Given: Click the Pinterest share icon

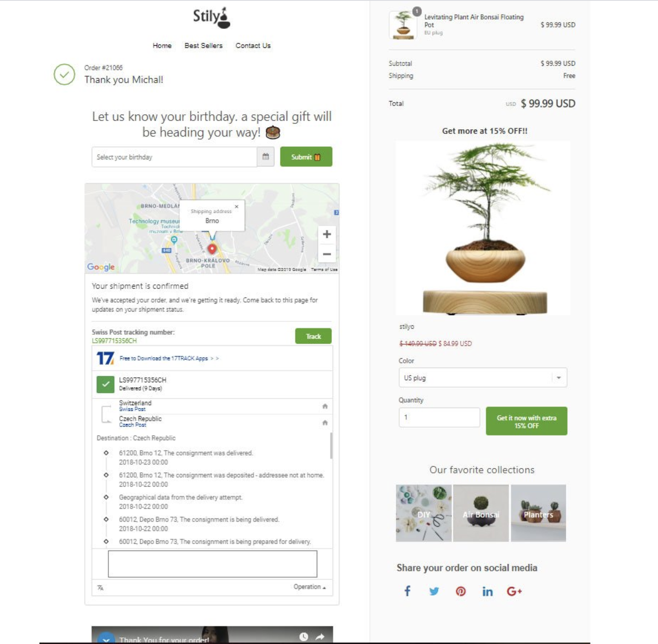Looking at the screenshot, I should point(461,591).
